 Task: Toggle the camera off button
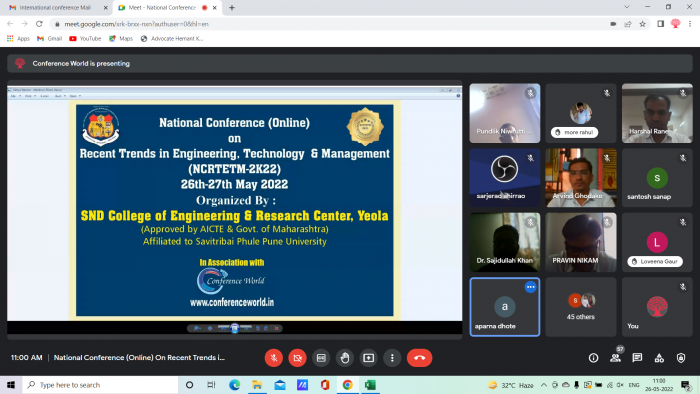click(297, 358)
